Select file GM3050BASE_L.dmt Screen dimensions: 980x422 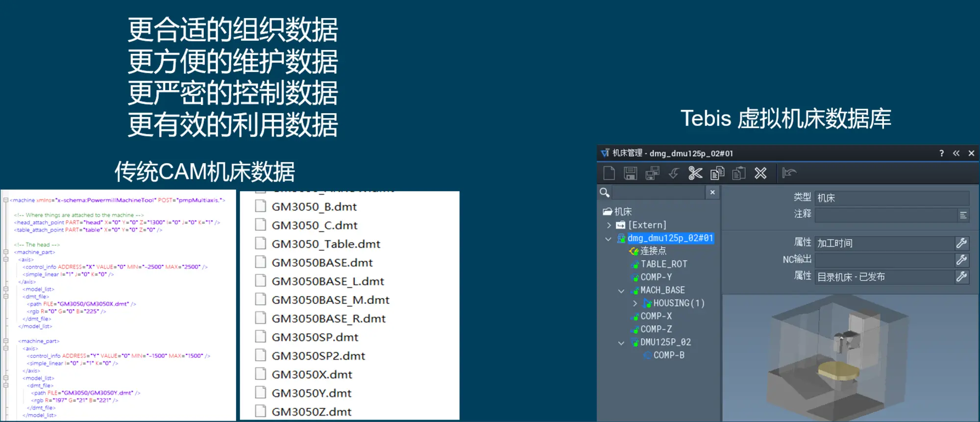(328, 281)
